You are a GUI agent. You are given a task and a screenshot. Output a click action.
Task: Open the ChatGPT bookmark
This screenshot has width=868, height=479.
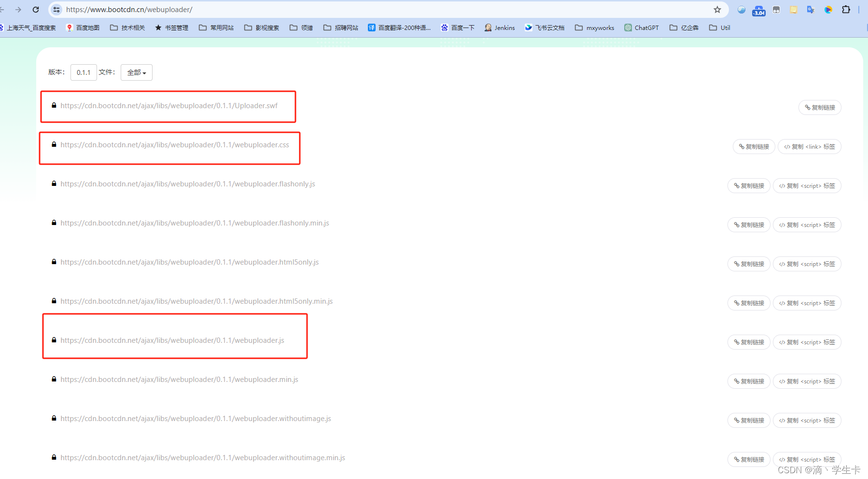642,28
